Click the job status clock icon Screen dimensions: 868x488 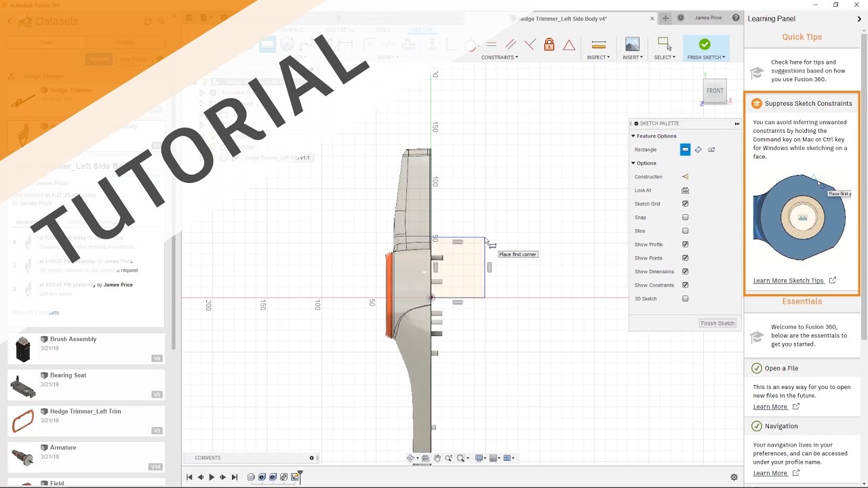pyautogui.click(x=681, y=18)
